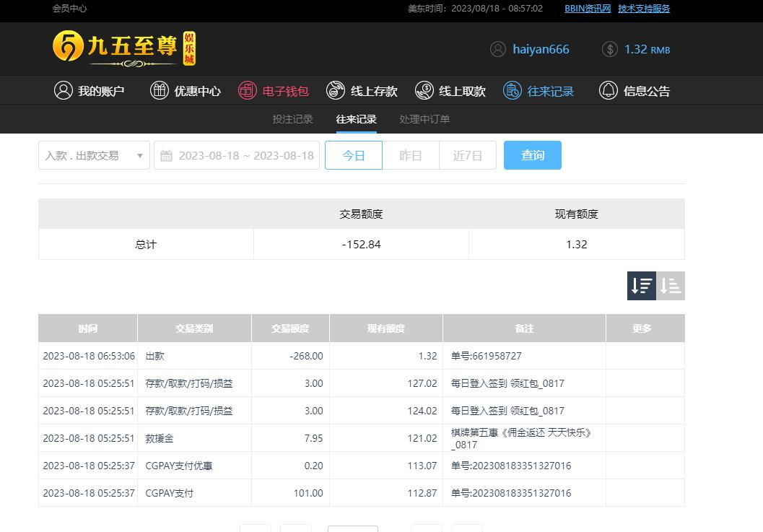Select the 今日 date range button
Image resolution: width=763 pixels, height=532 pixels.
pos(354,155)
